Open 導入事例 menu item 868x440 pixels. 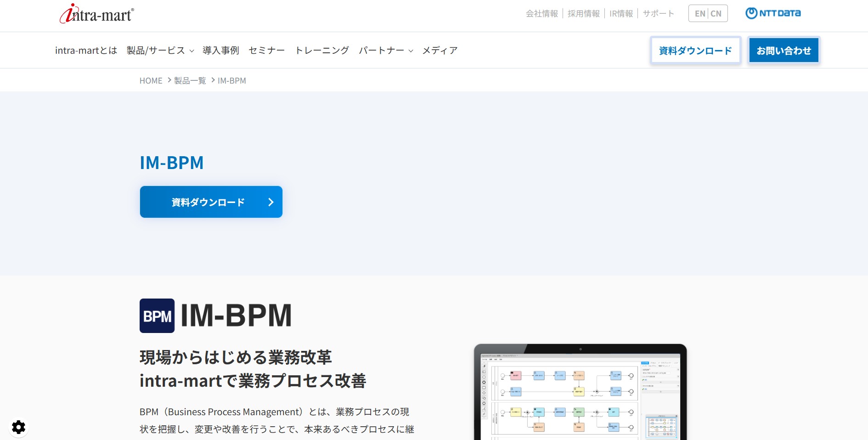[221, 51]
